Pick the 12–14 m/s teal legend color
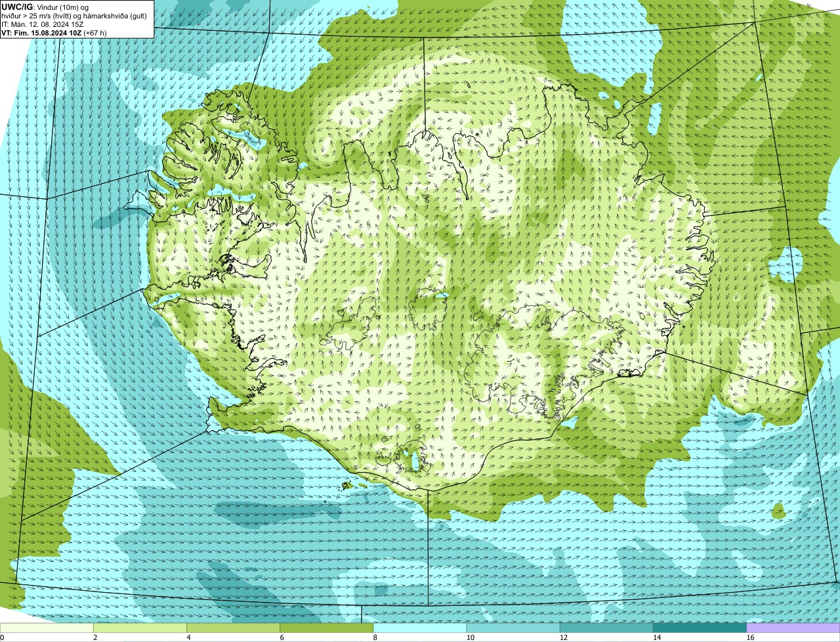 607,628
